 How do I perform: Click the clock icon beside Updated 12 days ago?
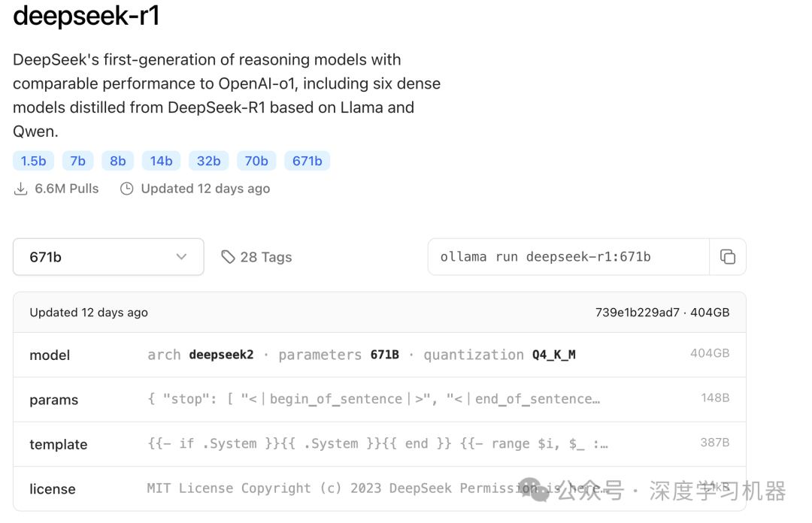coord(127,189)
